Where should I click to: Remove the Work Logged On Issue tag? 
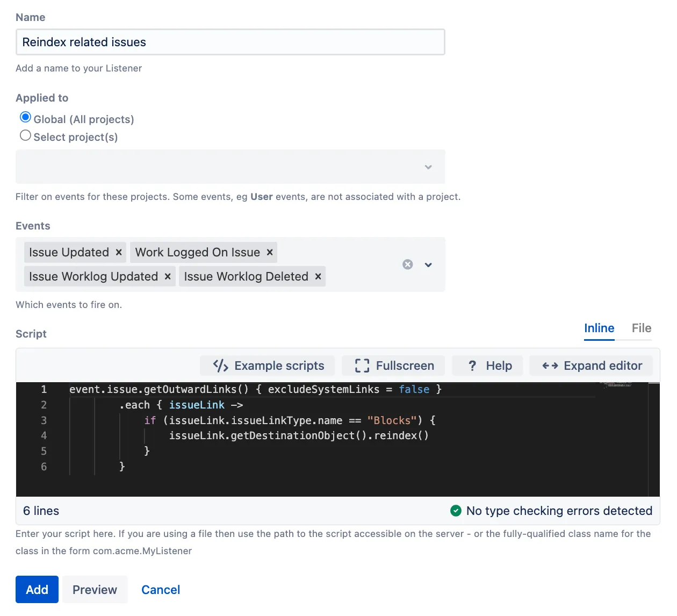pyautogui.click(x=270, y=253)
